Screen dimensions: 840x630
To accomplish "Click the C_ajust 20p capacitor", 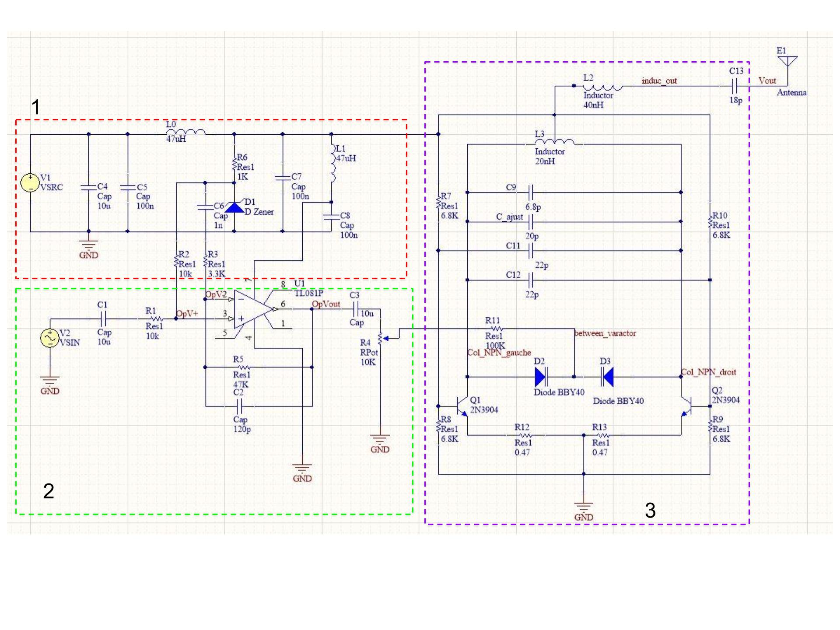I will [x=530, y=222].
